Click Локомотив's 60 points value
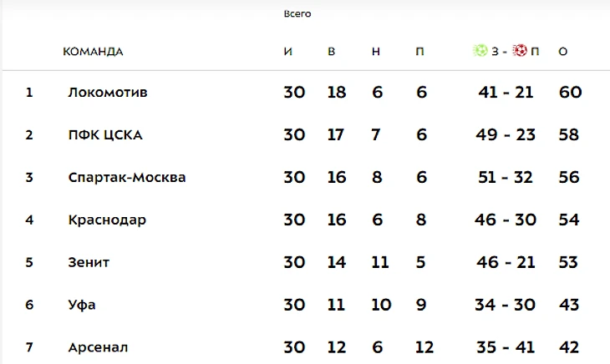 point(571,93)
